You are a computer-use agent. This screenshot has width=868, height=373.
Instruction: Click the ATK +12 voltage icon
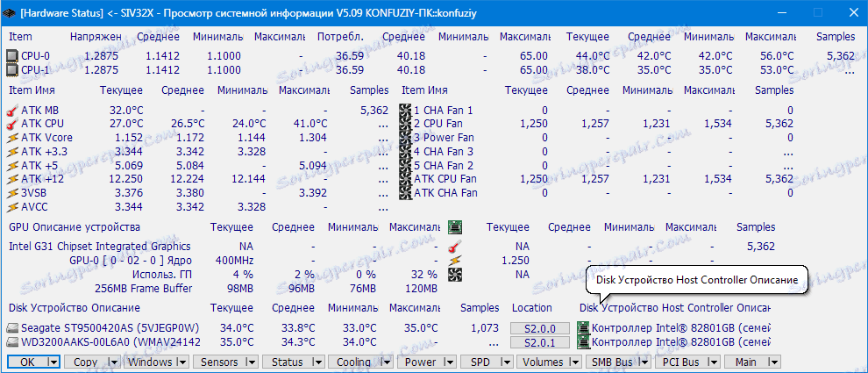[x=11, y=179]
